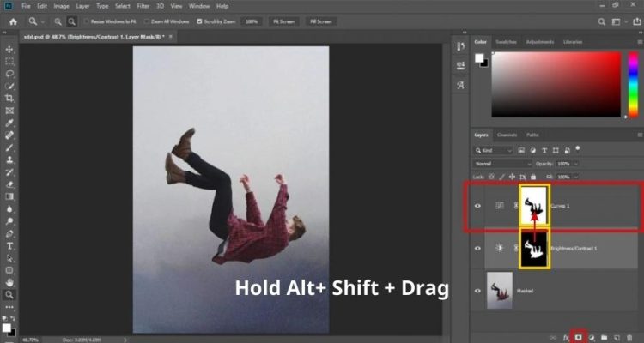Enable Zoom All Windows checkbox

[x=146, y=21]
